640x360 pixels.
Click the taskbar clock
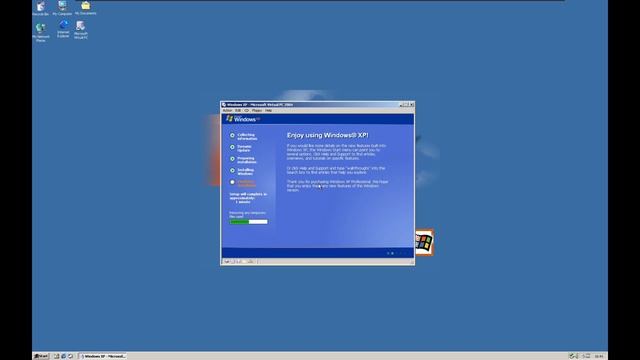point(598,356)
